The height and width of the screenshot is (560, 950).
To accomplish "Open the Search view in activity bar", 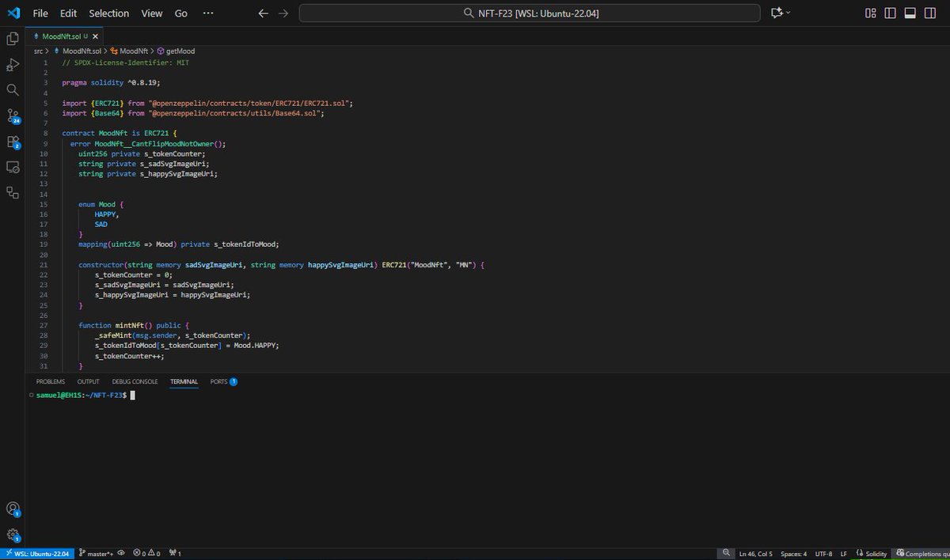I will (x=13, y=90).
